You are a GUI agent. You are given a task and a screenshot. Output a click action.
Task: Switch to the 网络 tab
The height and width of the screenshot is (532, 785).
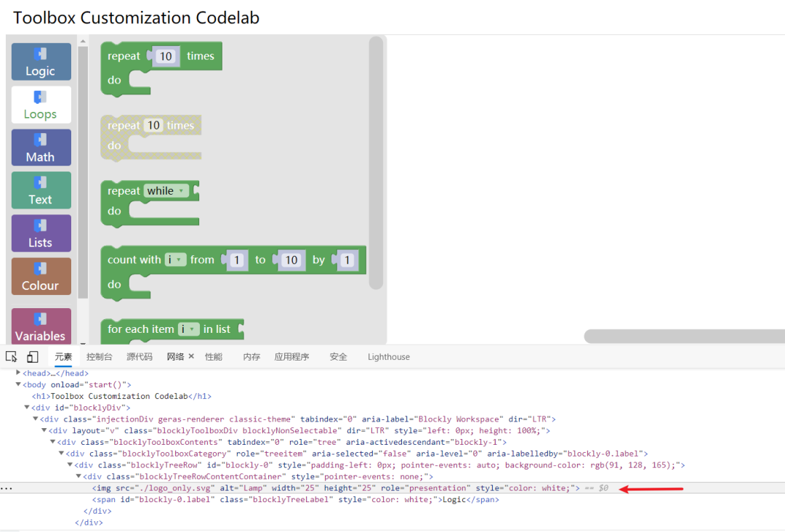tap(175, 357)
